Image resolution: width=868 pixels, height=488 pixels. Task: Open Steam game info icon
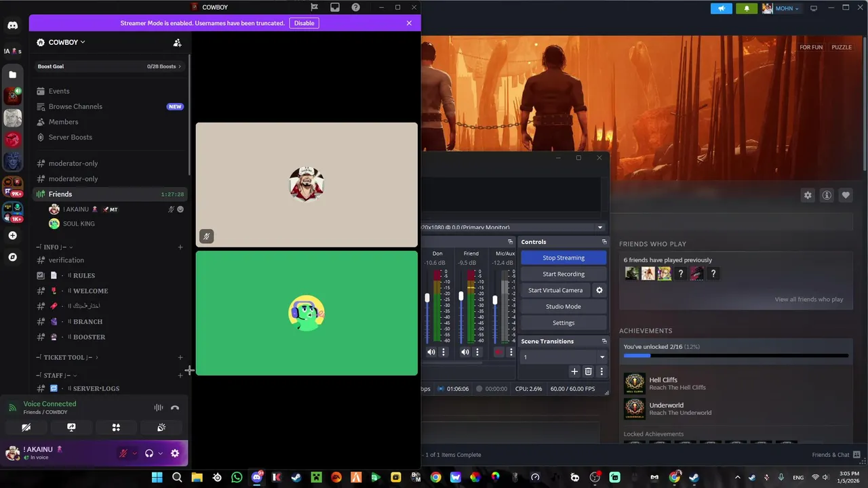[827, 195]
